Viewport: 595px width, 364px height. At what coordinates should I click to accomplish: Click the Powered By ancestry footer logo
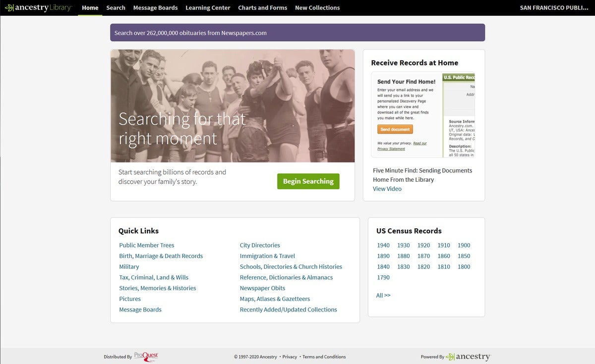[x=468, y=357]
